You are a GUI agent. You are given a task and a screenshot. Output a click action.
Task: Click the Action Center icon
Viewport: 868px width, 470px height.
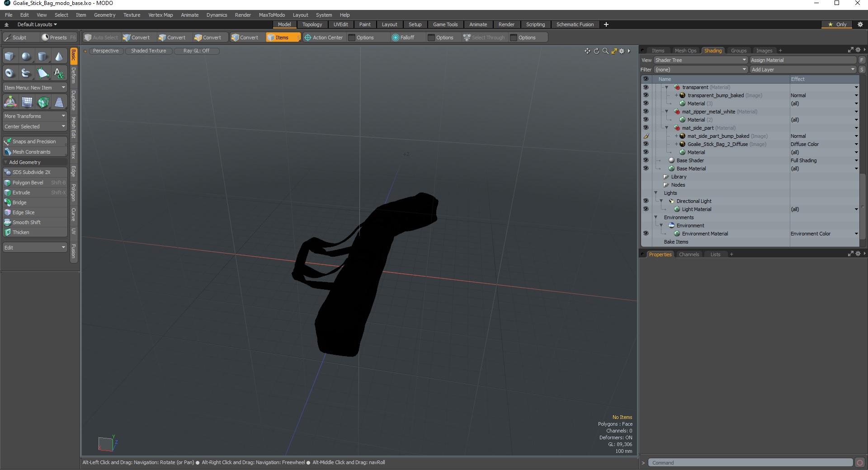click(x=308, y=38)
